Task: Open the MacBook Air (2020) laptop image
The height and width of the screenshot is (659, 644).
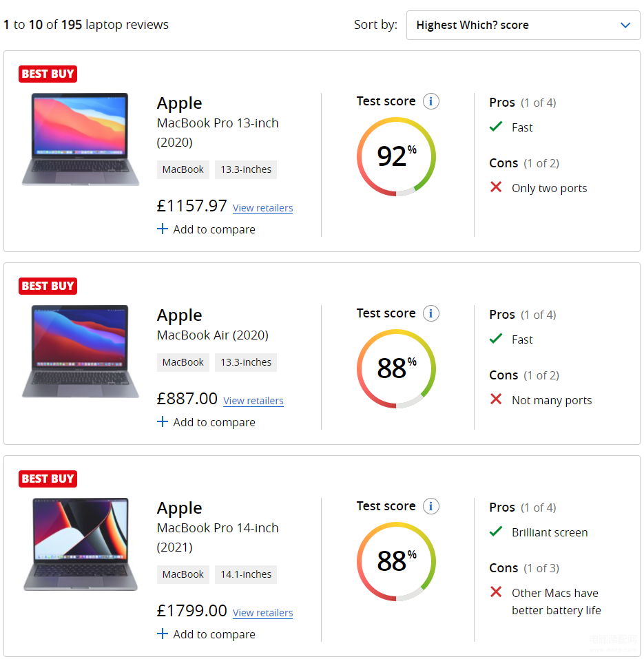Action: 81,351
